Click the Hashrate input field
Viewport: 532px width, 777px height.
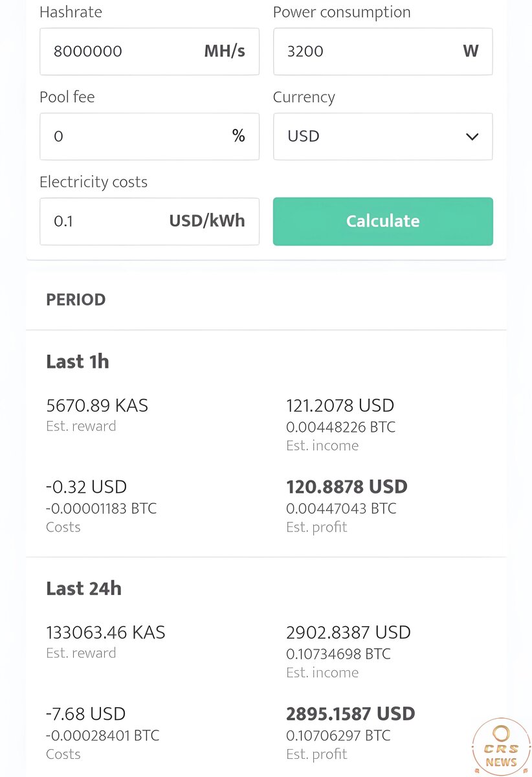click(x=123, y=51)
